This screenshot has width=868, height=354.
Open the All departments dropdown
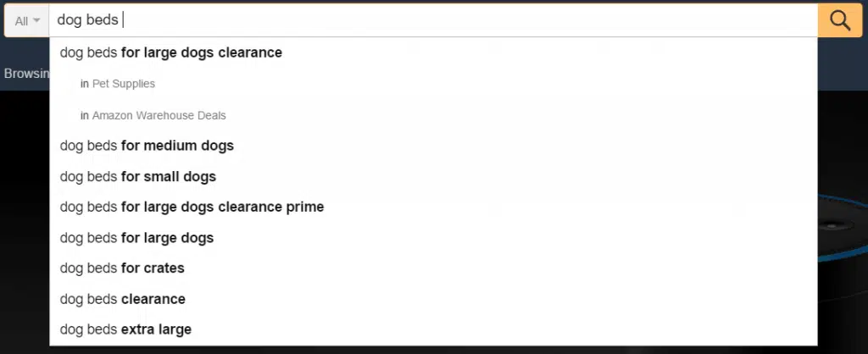[27, 20]
